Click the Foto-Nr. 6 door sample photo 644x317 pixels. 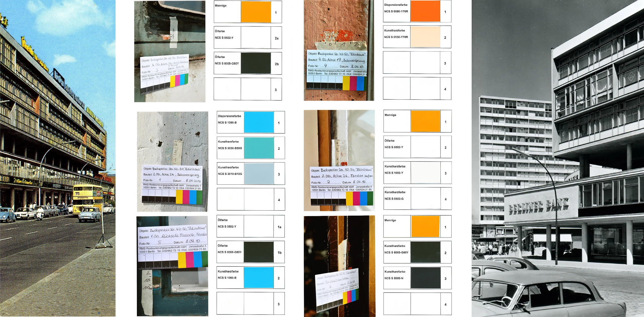(x=339, y=266)
